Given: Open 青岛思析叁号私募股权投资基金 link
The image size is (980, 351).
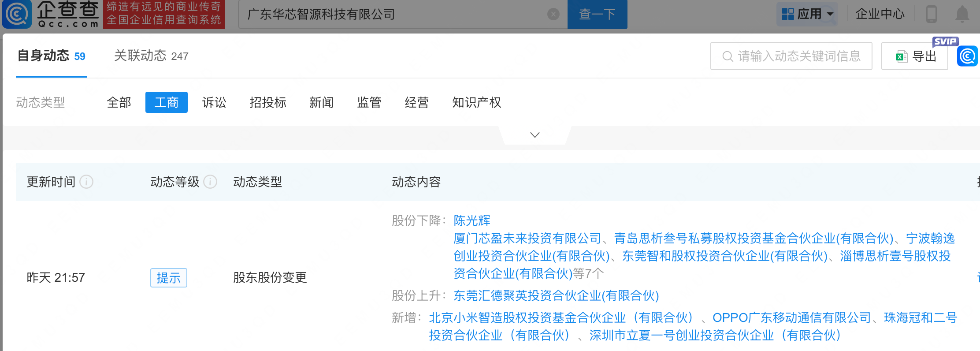Looking at the screenshot, I should [x=754, y=239].
